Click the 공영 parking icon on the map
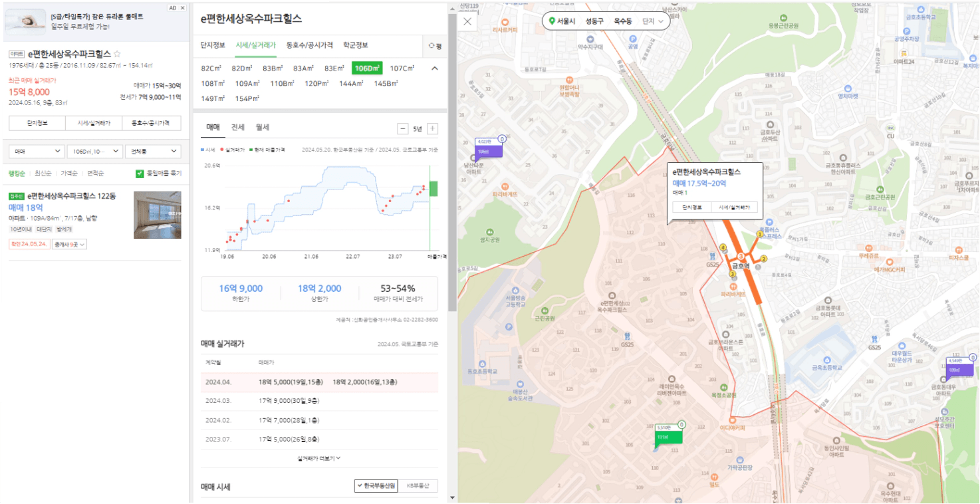The height and width of the screenshot is (504, 980). (632, 39)
